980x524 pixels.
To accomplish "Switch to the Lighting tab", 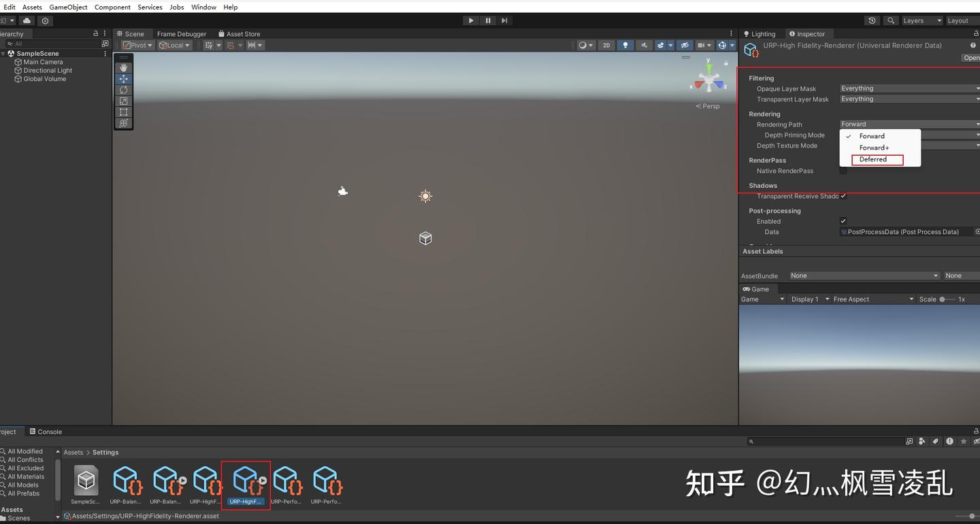I will tap(759, 33).
